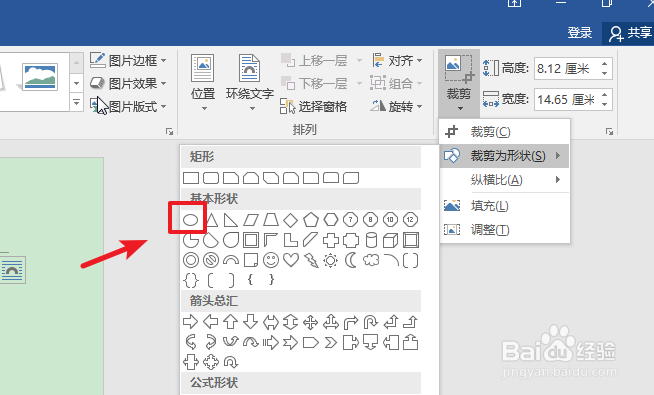Choose the trapezoid shape

271,219
